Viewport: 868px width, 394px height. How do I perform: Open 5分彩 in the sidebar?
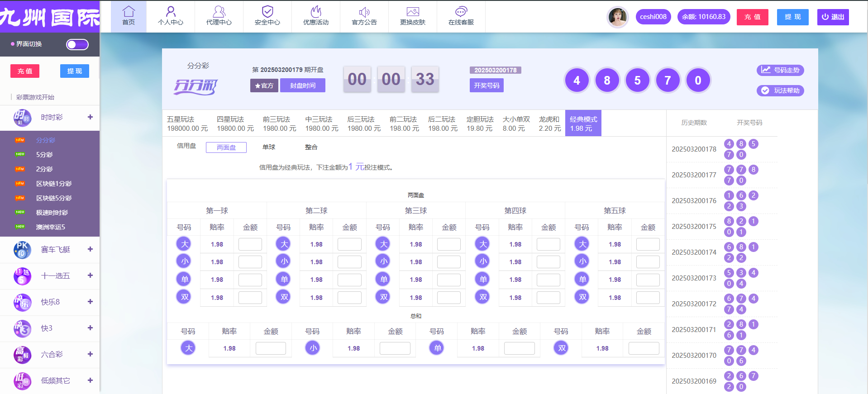tap(44, 155)
